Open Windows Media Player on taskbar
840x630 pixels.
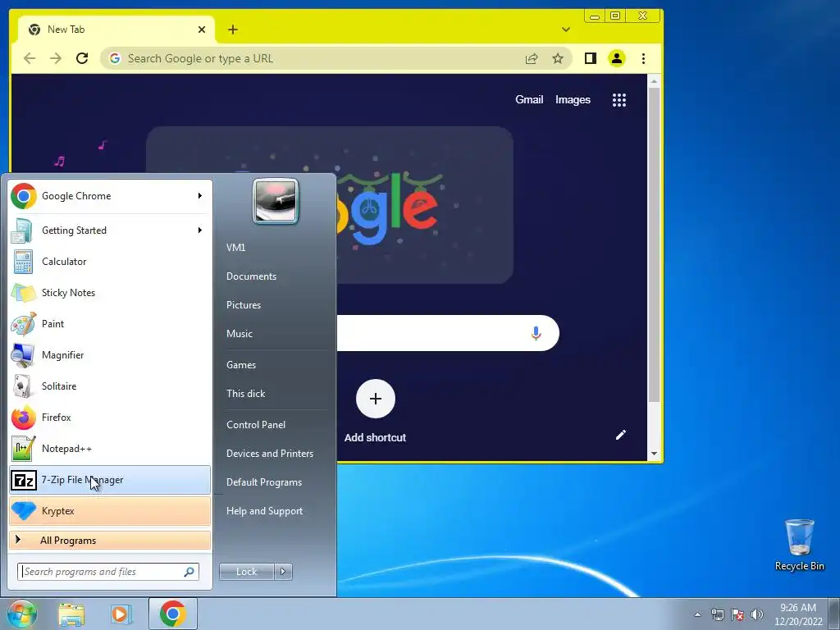tap(121, 614)
